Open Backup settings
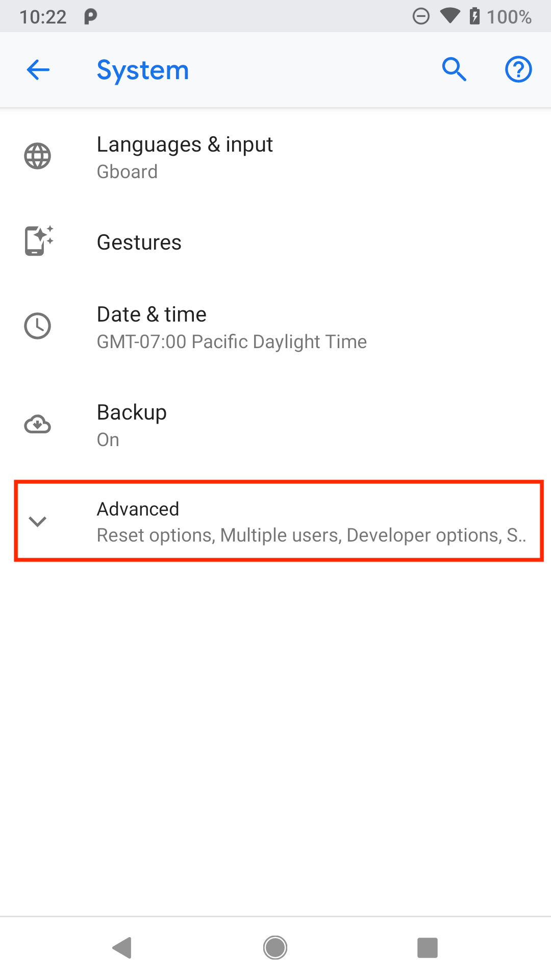The image size is (551, 980). click(275, 425)
